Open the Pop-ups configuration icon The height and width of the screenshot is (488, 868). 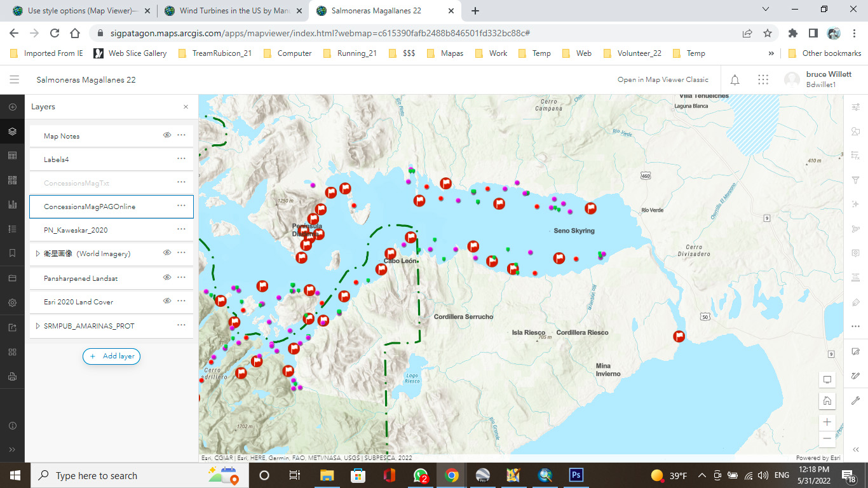pyautogui.click(x=855, y=253)
